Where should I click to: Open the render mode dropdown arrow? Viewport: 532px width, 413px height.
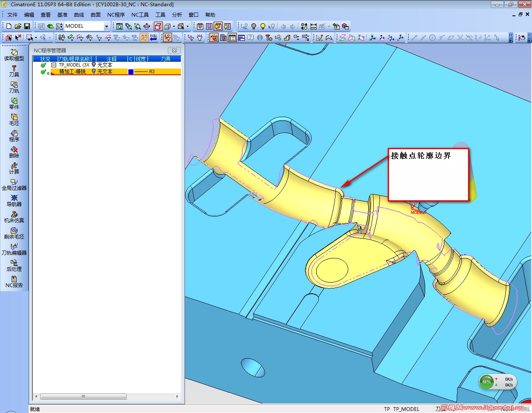(174, 26)
